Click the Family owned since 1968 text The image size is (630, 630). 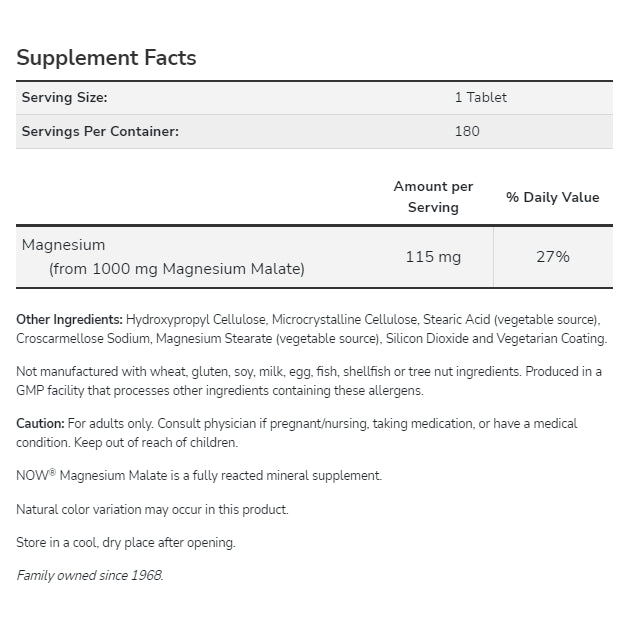(x=89, y=575)
